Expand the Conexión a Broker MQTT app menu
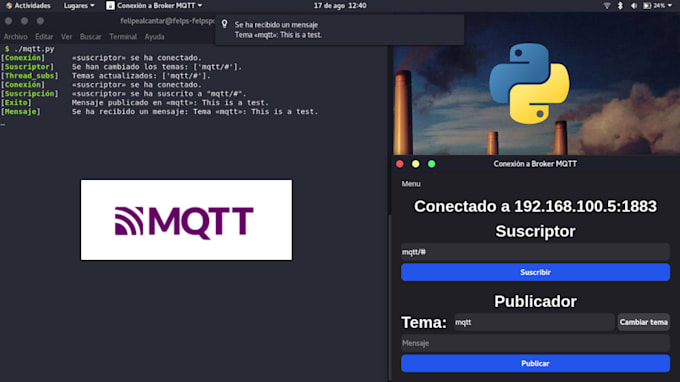 (x=154, y=6)
